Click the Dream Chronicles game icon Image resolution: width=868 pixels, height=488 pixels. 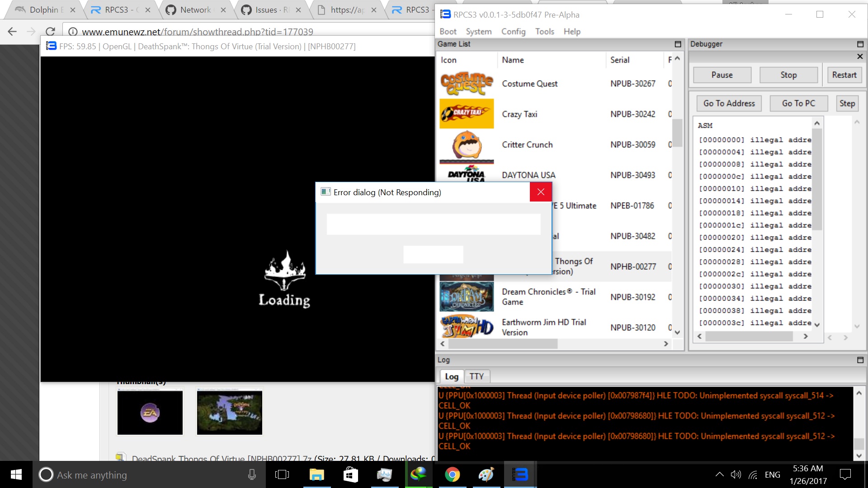click(x=467, y=297)
